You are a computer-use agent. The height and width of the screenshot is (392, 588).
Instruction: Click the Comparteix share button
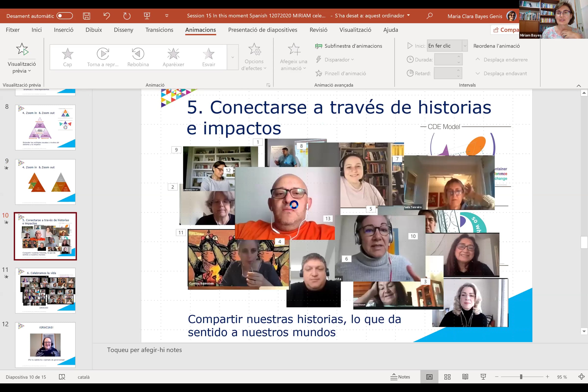[505, 30]
